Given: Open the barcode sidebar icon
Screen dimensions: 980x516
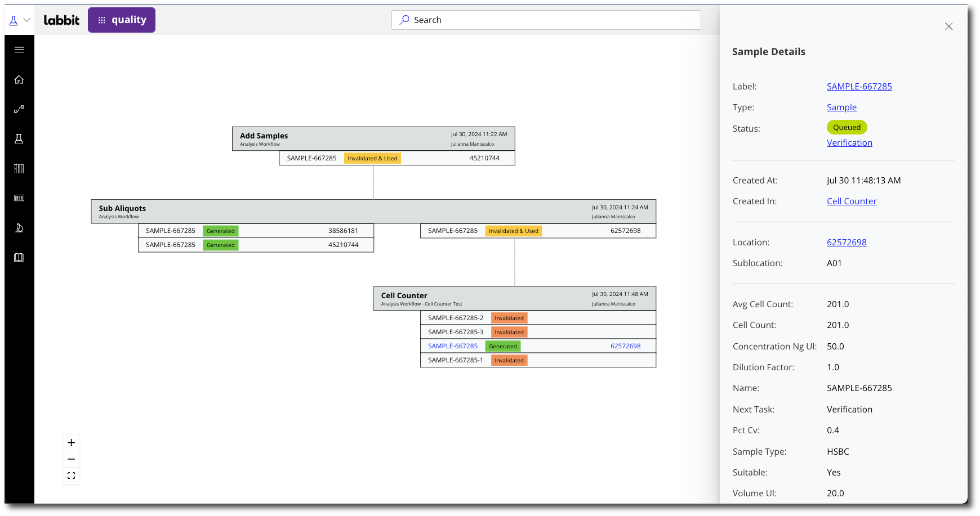Looking at the screenshot, I should 19,198.
